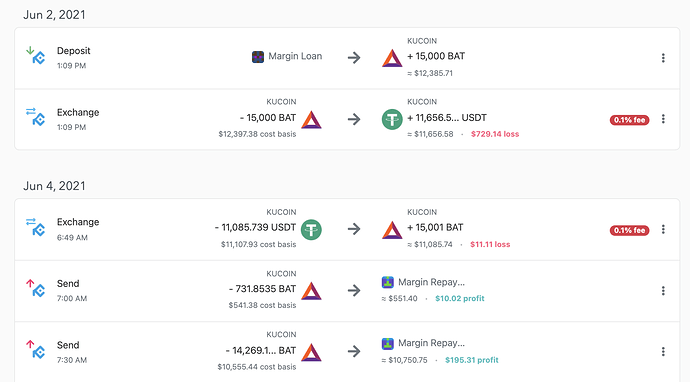Click the + 11,656.5... USDT amount
This screenshot has width=690, height=382.
tap(447, 118)
